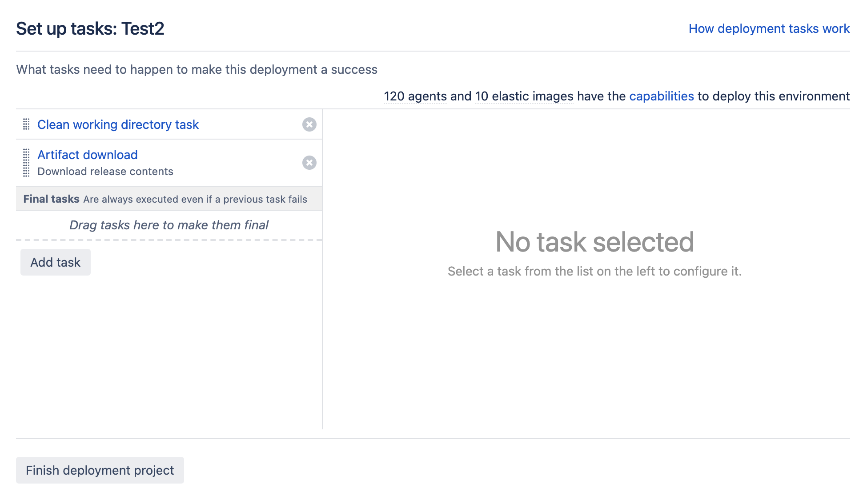Open How deployment tasks work help

point(769,28)
